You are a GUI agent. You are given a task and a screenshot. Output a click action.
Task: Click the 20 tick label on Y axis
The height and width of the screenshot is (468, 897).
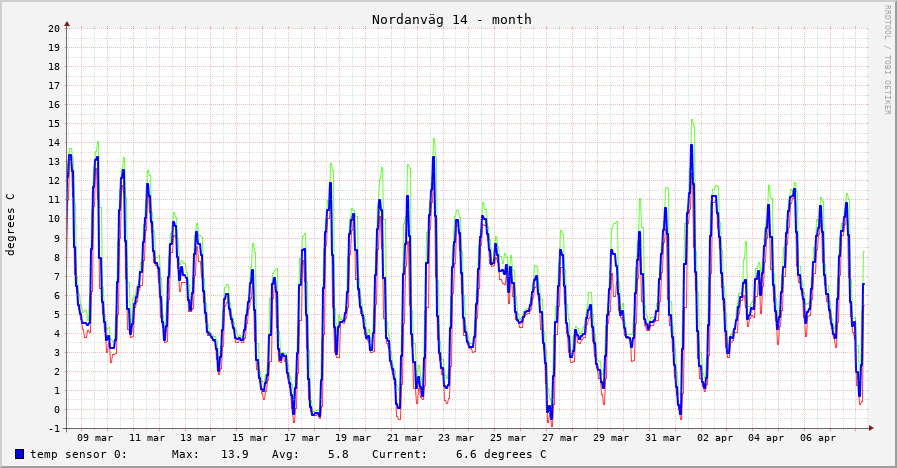pyautogui.click(x=54, y=28)
